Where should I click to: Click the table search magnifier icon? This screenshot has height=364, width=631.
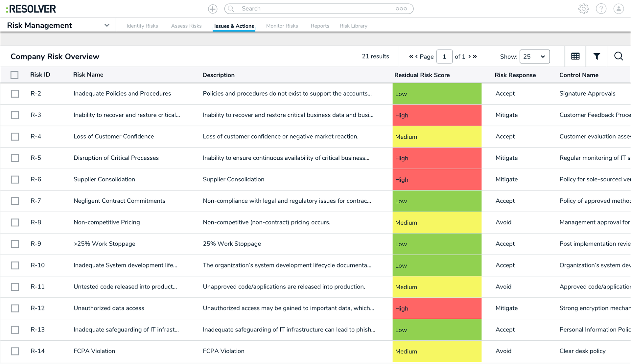click(x=619, y=56)
